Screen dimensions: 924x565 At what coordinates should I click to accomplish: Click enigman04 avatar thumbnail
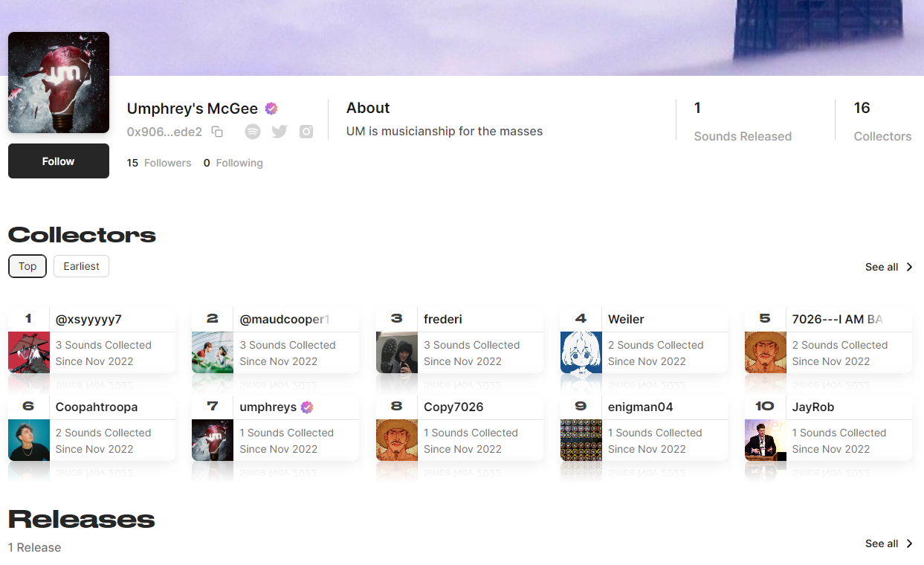pyautogui.click(x=581, y=440)
